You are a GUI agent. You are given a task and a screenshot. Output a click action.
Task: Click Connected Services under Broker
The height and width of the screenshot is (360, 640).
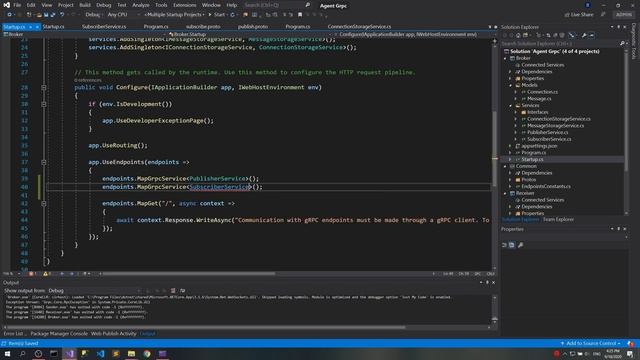[x=542, y=65]
